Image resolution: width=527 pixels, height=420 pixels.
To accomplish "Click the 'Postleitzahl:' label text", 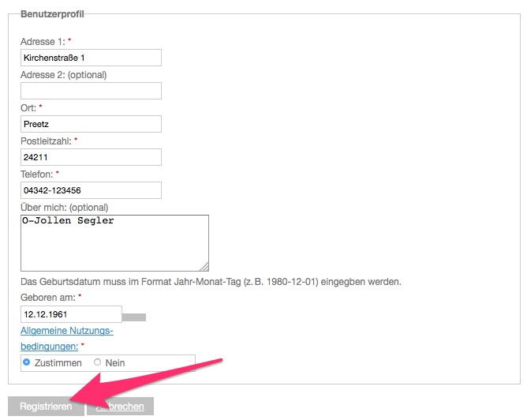I will coord(46,141).
